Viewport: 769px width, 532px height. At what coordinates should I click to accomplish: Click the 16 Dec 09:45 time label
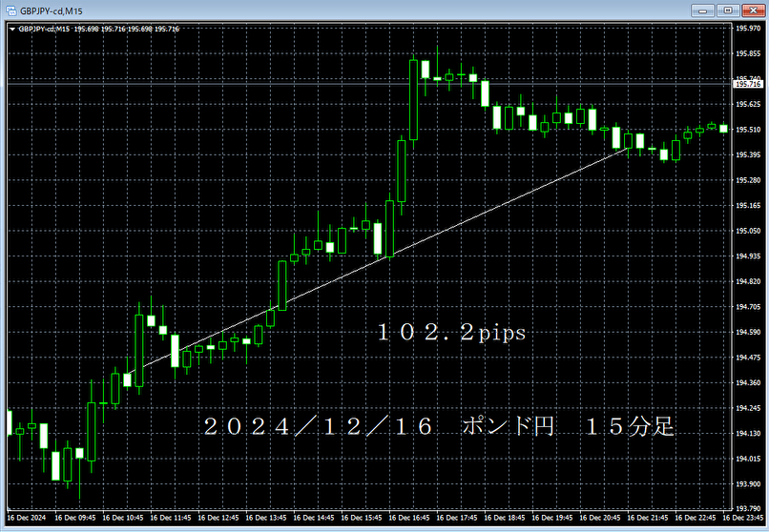point(74,518)
